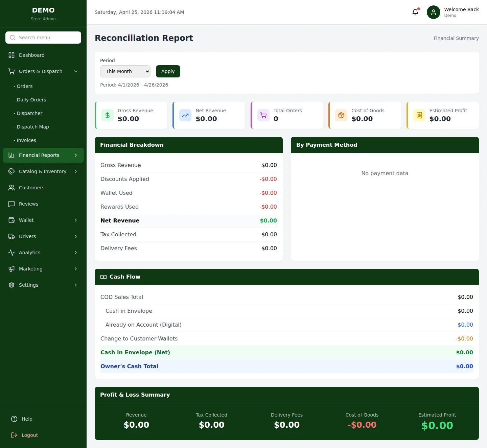Go to Dispatch Map page
The height and width of the screenshot is (448, 487).
coord(32,127)
